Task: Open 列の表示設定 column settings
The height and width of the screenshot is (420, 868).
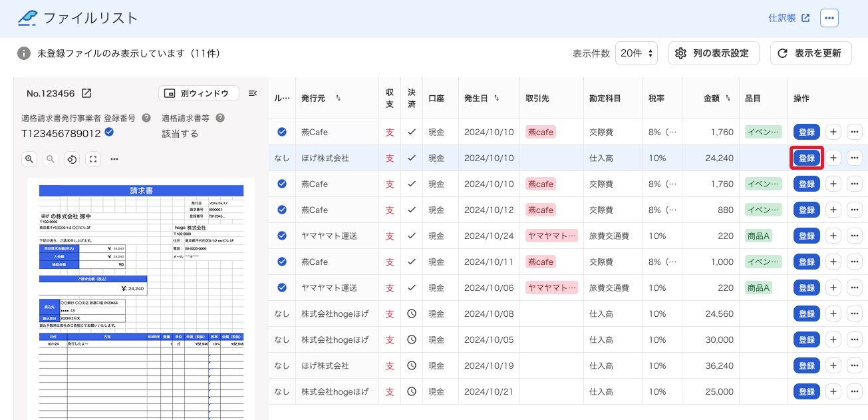Action: pyautogui.click(x=714, y=53)
